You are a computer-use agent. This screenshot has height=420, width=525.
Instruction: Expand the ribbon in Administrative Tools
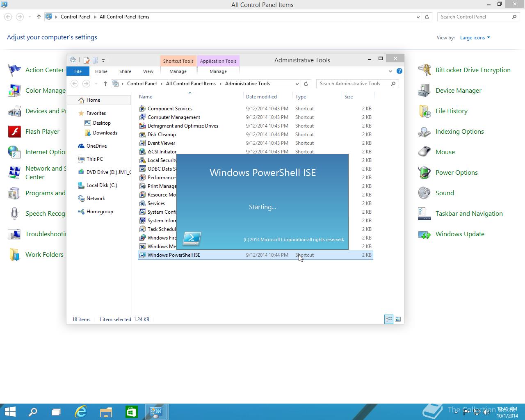click(x=390, y=71)
